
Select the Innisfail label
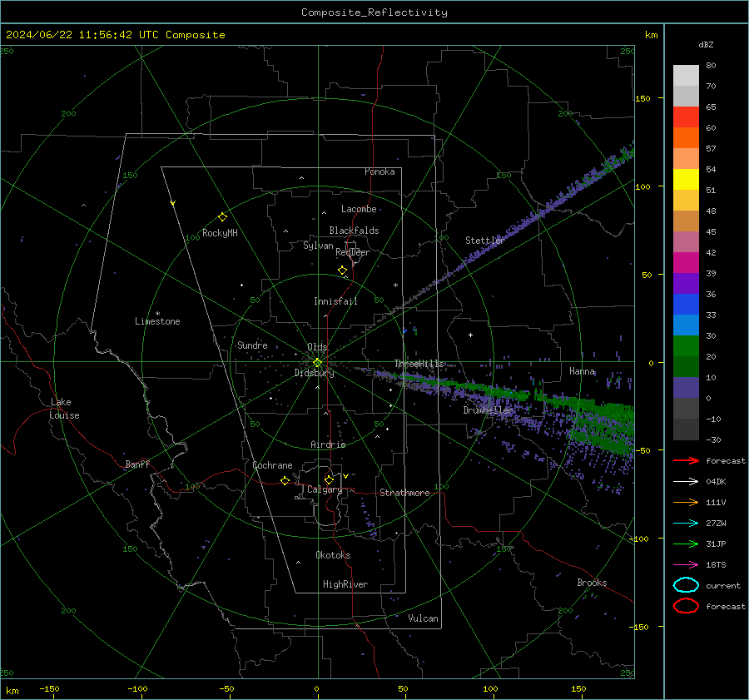pos(335,301)
